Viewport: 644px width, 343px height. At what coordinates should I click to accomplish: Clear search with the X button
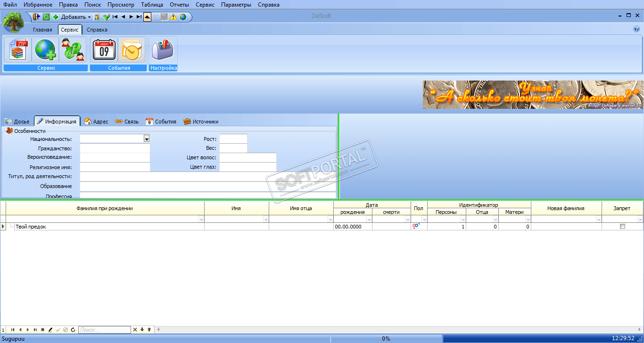click(134, 330)
